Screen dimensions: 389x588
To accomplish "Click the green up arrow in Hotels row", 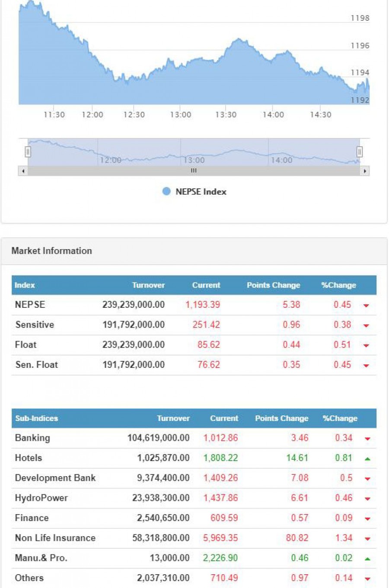I will (367, 458).
